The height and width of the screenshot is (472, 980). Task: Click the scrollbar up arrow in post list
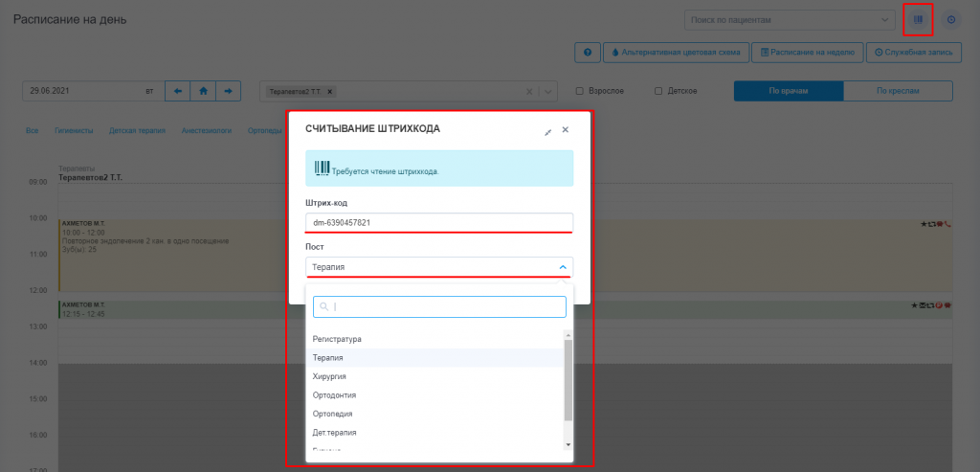click(x=568, y=334)
